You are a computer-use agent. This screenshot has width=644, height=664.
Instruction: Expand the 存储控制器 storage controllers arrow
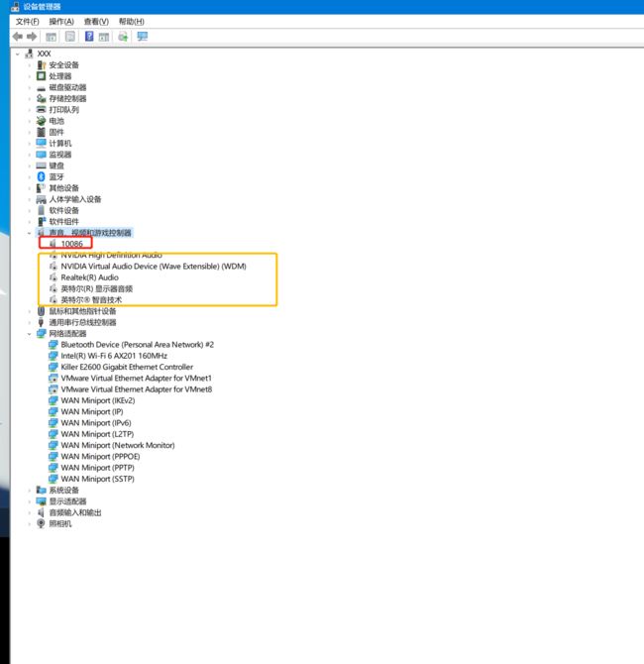click(29, 99)
